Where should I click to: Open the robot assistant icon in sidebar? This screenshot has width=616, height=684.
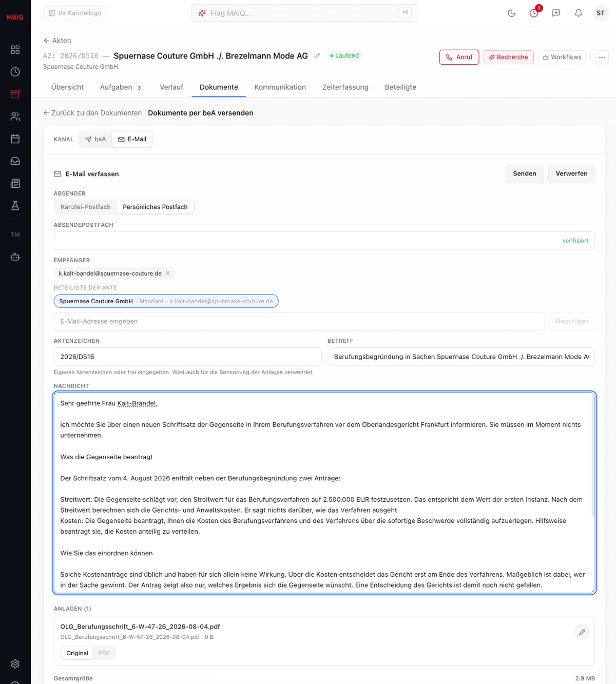[15, 257]
